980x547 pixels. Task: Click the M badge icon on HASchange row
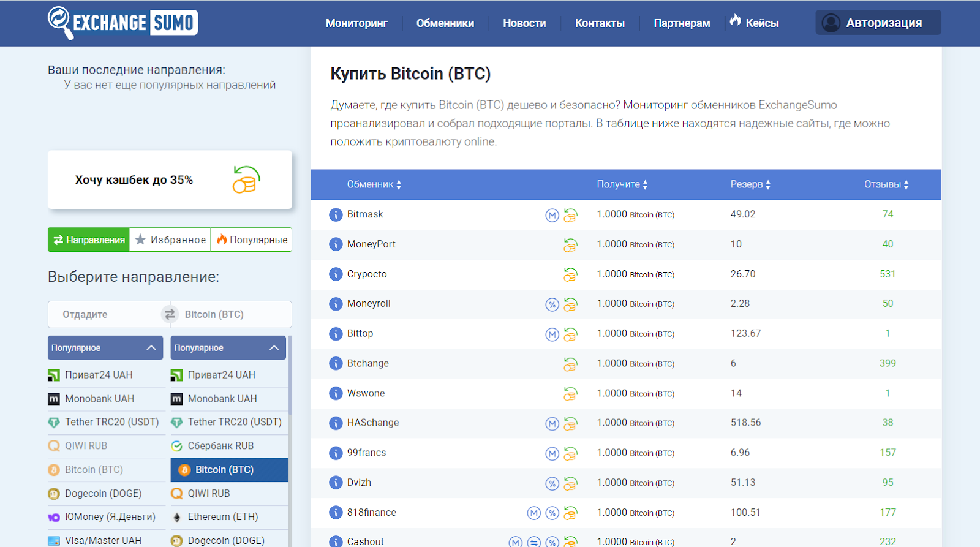tap(552, 424)
